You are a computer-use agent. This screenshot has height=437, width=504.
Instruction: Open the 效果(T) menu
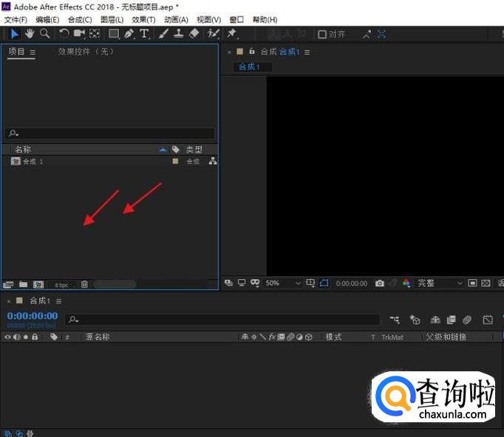(x=143, y=20)
